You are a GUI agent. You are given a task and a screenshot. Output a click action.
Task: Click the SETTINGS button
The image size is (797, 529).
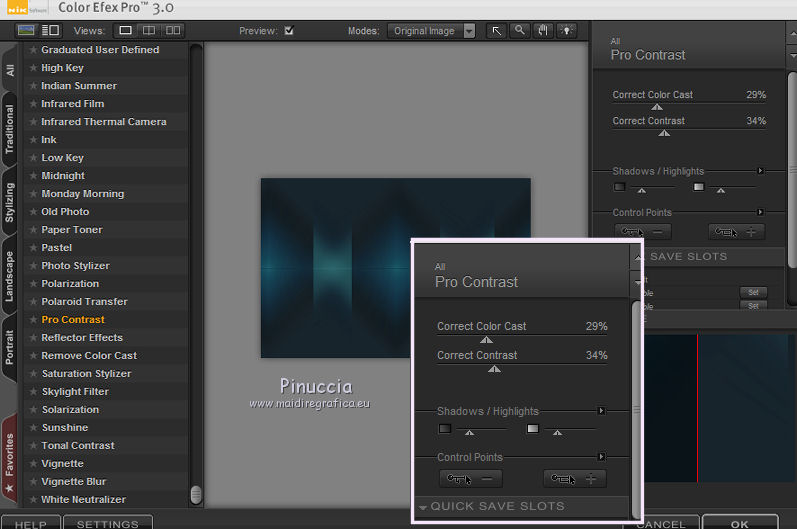point(108,523)
